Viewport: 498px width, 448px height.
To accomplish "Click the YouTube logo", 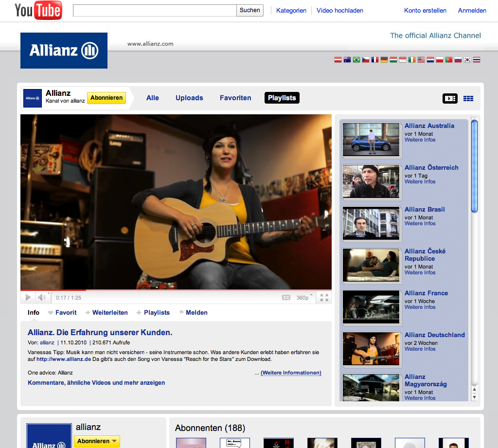I will pos(38,10).
